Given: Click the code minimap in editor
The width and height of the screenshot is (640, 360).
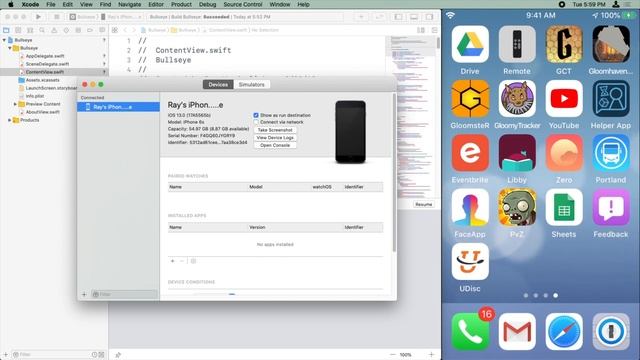Looking at the screenshot, I should [411, 116].
